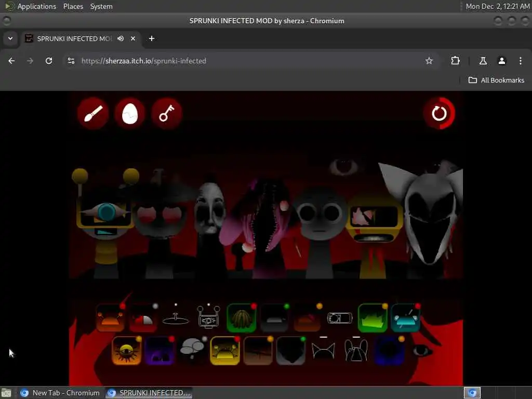This screenshot has height=399, width=532.
Task: Go back to the previous page
Action: pos(11,61)
